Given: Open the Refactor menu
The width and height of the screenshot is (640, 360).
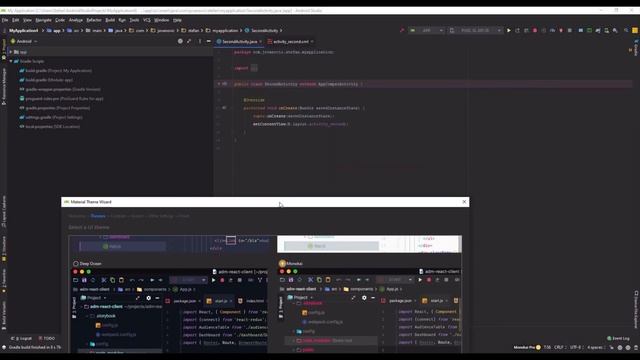Looking at the screenshot, I should tap(94, 20).
